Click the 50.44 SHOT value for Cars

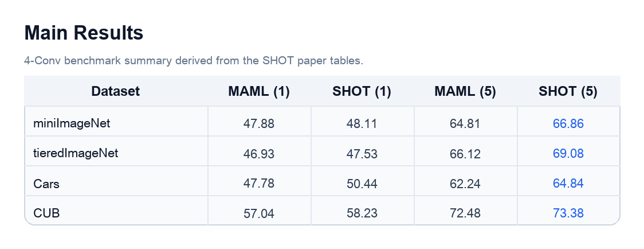(362, 184)
